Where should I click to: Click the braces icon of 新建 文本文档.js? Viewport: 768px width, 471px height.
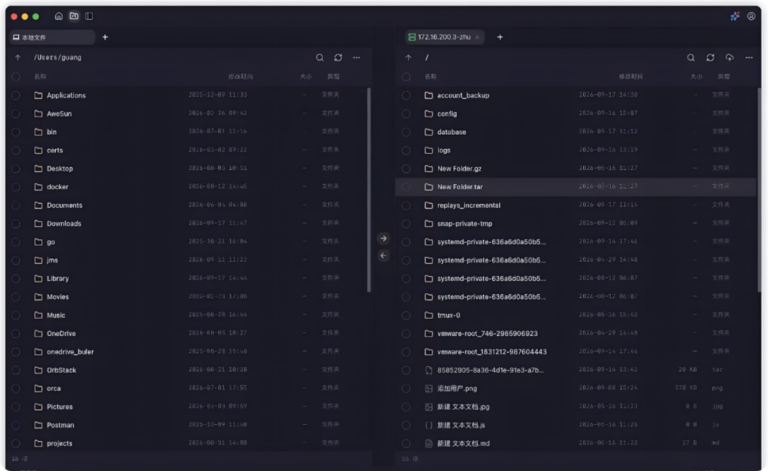(429, 425)
